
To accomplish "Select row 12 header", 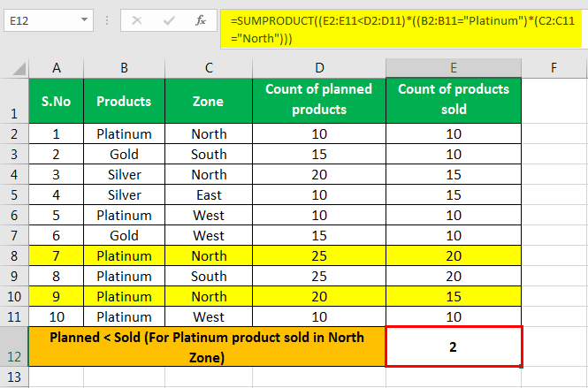I will tap(14, 346).
